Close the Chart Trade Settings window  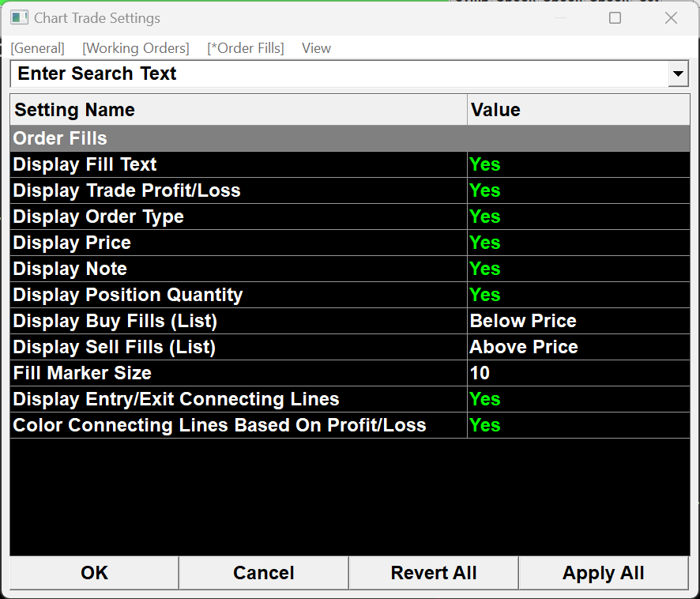671,18
